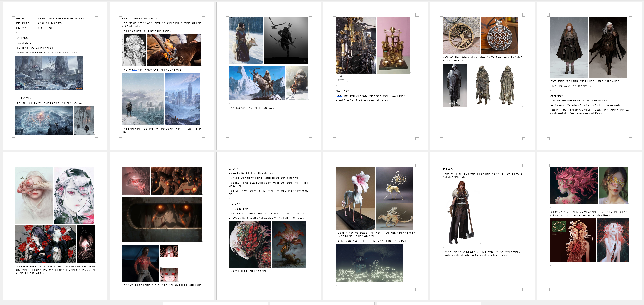Viewport: 644px width, 305px height.
Task: Select the white horse with flower head sculpture
Action: (x=355, y=198)
